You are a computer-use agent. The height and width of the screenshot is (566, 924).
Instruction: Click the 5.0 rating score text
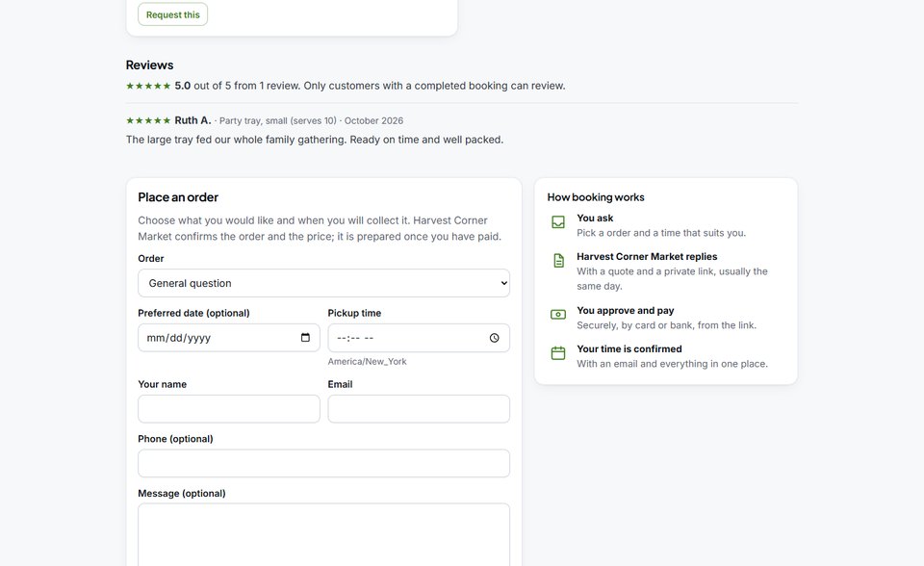183,86
